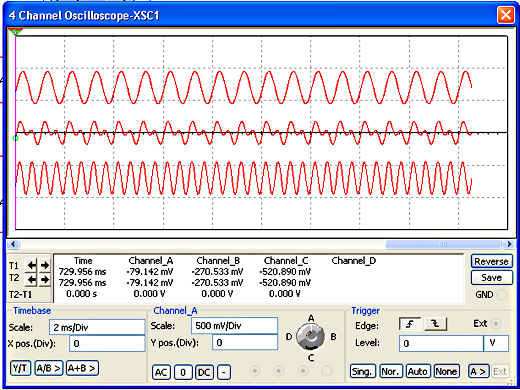
Task: Click the X pos.(Div) field
Action: 107,343
